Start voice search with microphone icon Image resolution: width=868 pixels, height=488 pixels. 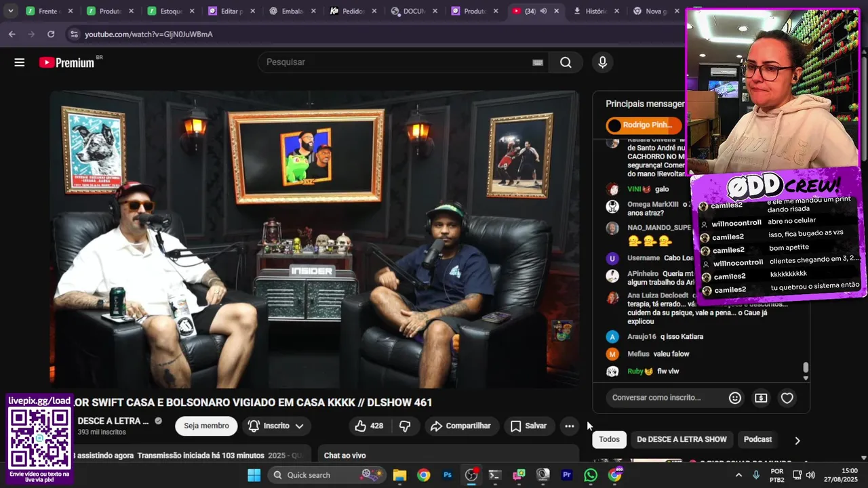[x=602, y=62]
